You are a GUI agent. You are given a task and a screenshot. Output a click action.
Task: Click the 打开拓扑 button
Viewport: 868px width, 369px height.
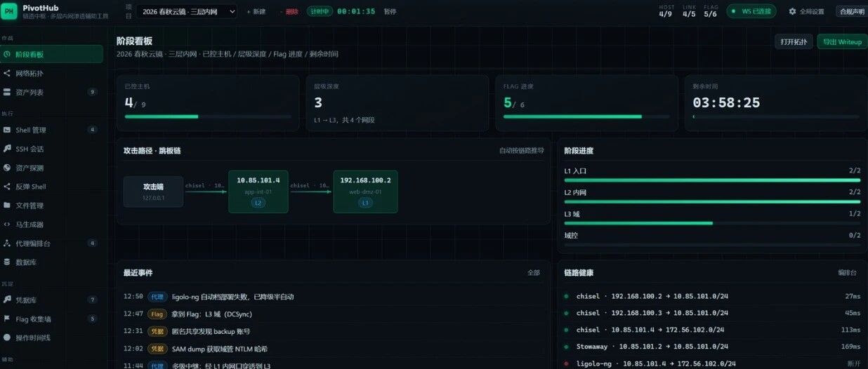tap(794, 42)
